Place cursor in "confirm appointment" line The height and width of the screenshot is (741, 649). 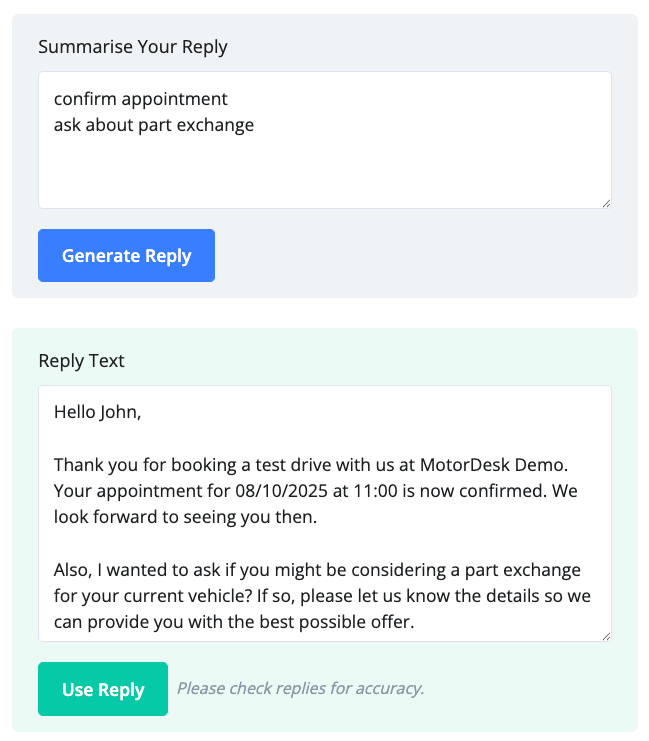click(141, 99)
